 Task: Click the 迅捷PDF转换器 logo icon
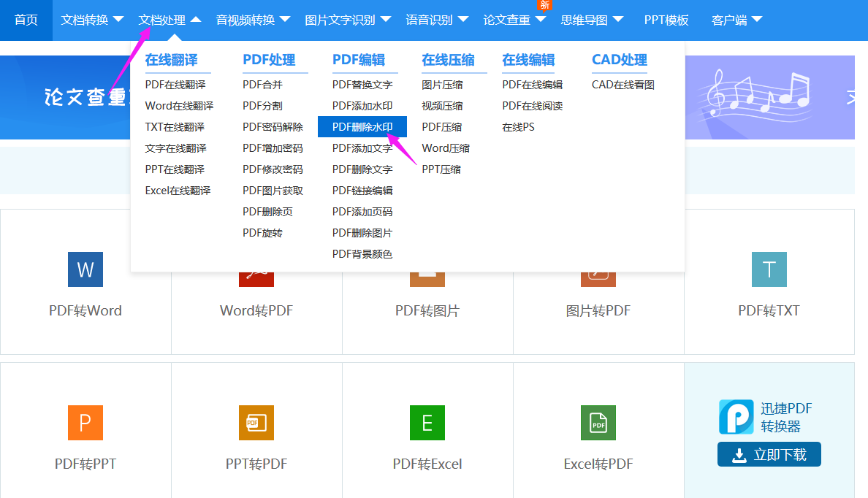tap(736, 417)
